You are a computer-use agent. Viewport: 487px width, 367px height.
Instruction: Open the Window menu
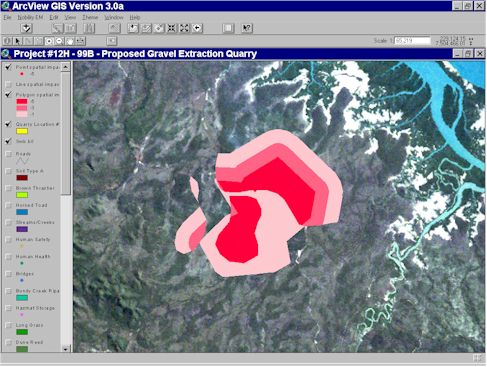click(x=114, y=17)
